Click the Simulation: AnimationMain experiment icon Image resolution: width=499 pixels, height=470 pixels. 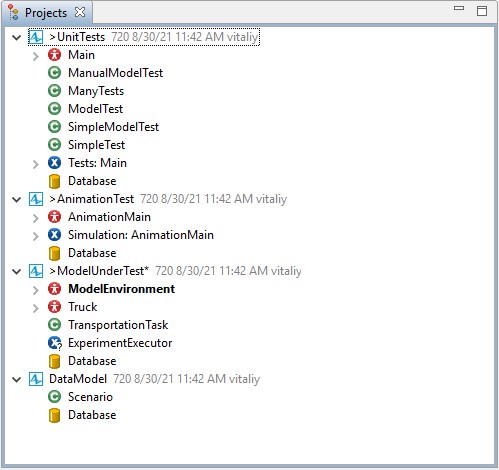point(54,235)
